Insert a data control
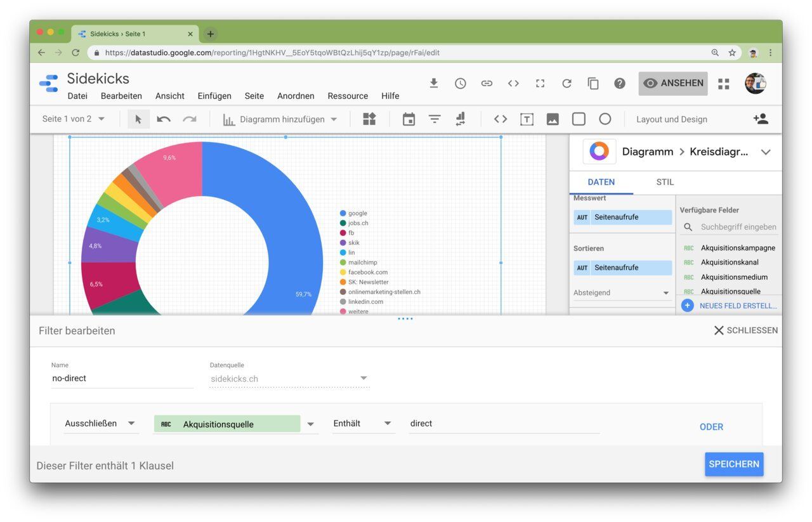The image size is (812, 522). pyautogui.click(x=461, y=119)
